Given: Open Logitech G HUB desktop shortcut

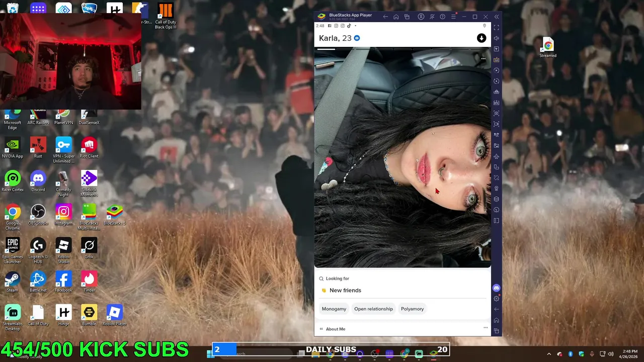Looking at the screenshot, I should [38, 250].
